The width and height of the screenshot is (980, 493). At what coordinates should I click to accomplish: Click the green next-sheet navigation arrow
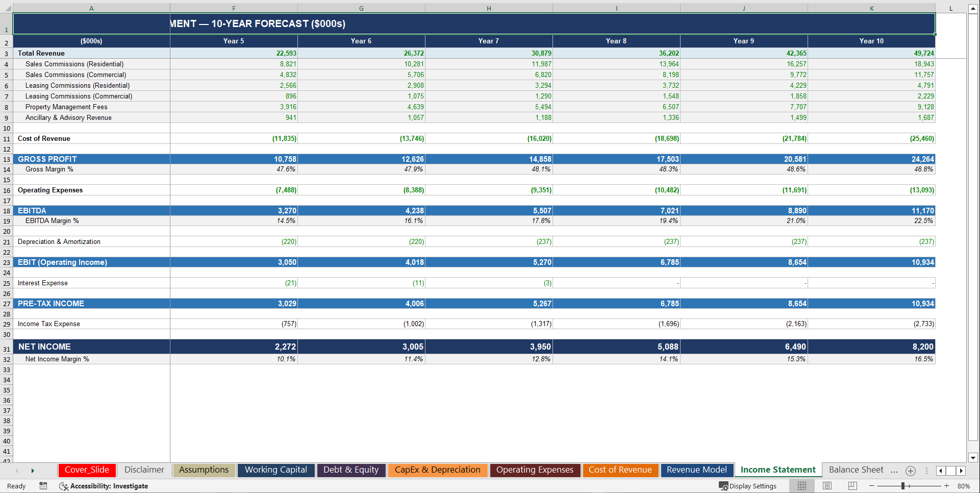point(33,471)
